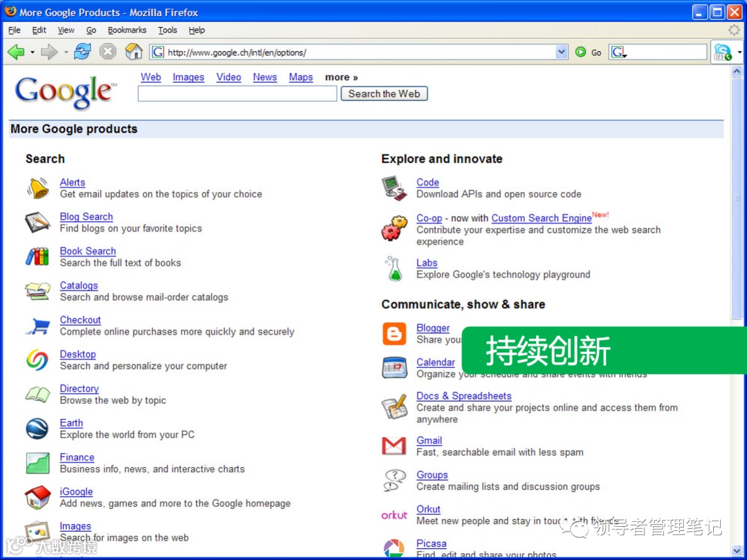Viewport: 747px width, 560px height.
Task: Open the Help menu
Action: coord(196,30)
